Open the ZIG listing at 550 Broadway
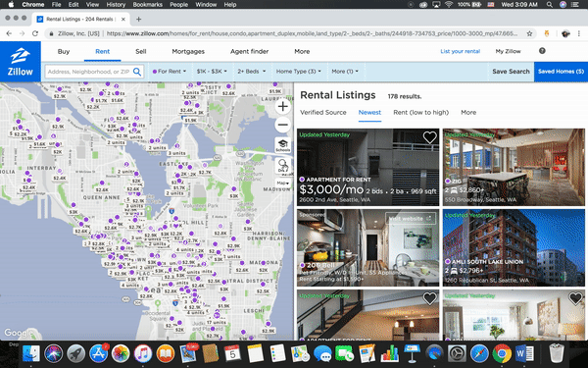The width and height of the screenshot is (588, 368). coord(514,167)
